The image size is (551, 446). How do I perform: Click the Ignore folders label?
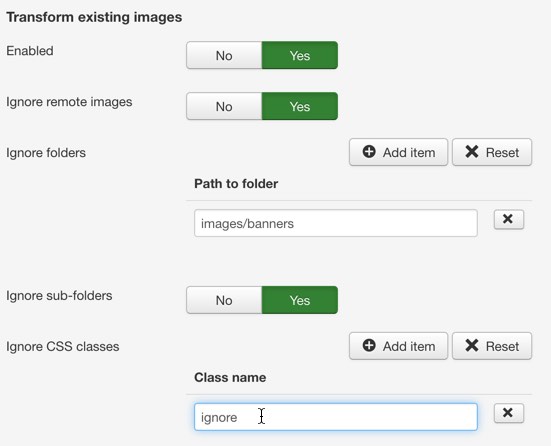[46, 153]
